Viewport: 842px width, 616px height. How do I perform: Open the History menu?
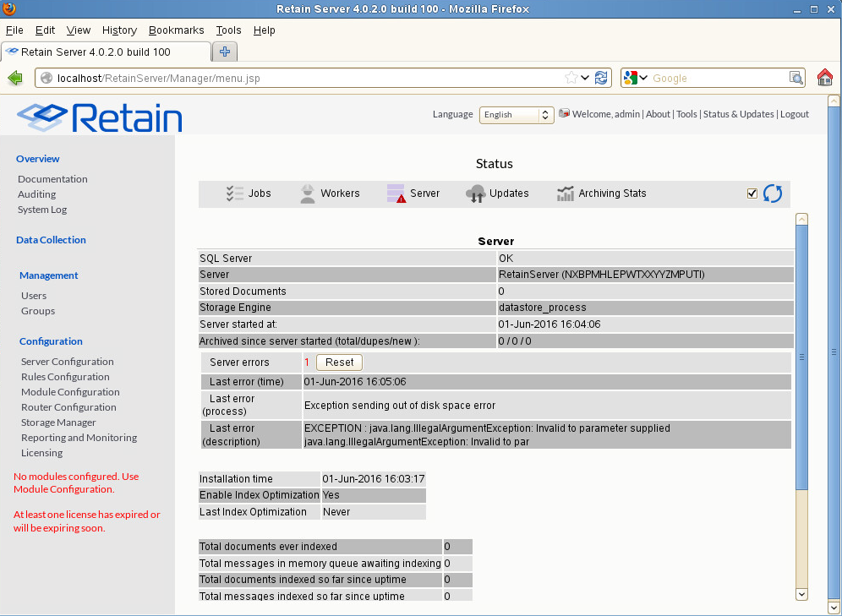[119, 30]
